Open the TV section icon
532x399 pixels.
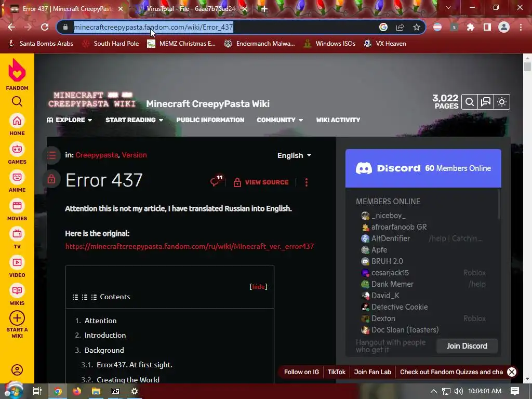pos(17,234)
